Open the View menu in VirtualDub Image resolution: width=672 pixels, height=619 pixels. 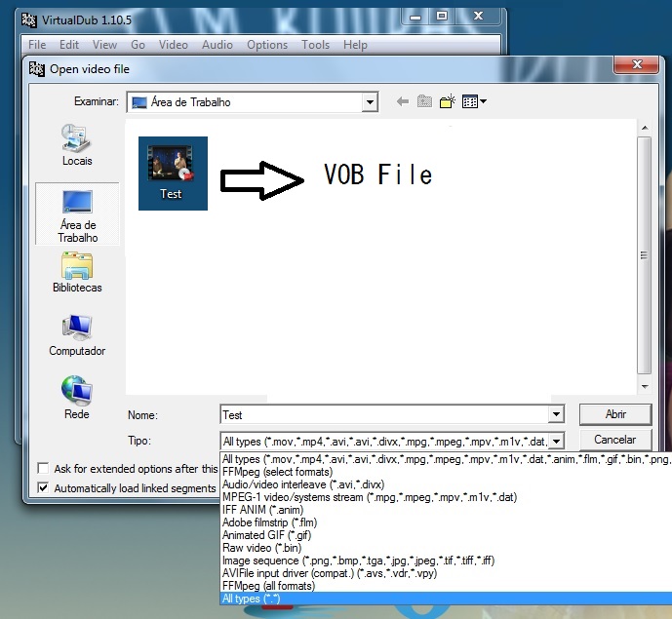(x=104, y=45)
